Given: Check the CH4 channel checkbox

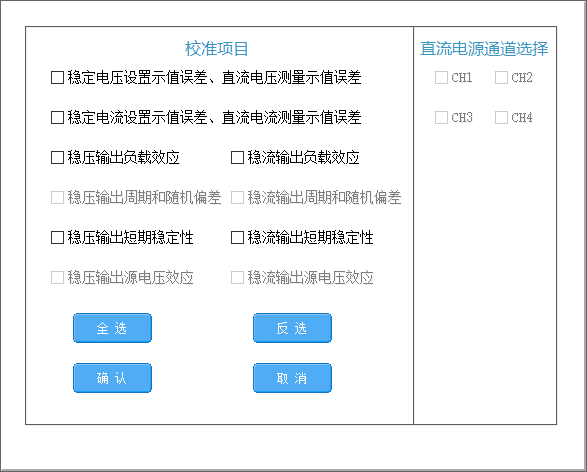Looking at the screenshot, I should [x=501, y=118].
